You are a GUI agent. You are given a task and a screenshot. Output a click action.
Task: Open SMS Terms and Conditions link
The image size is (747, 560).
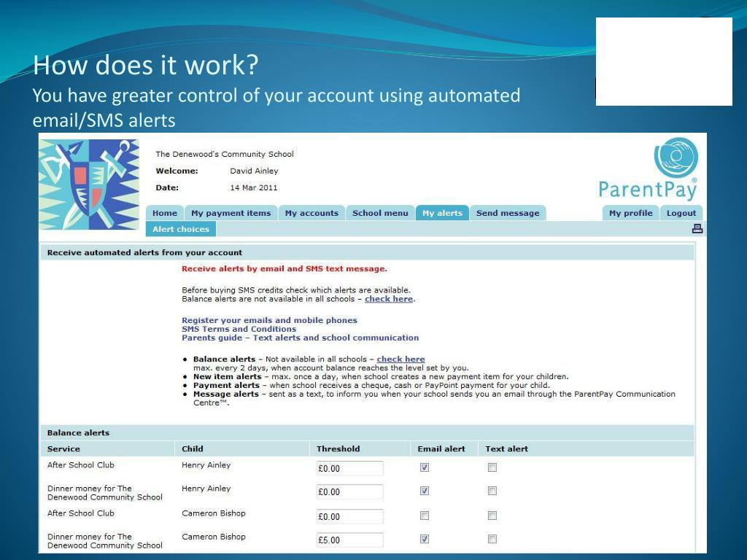pyautogui.click(x=239, y=329)
